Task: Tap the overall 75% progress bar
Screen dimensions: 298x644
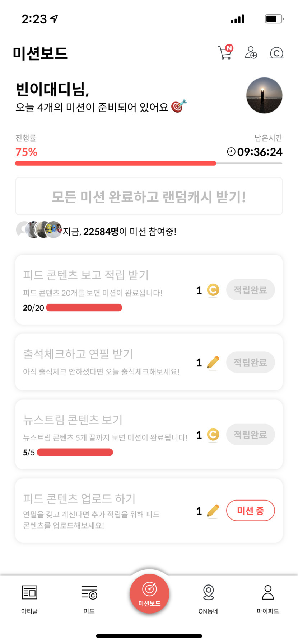Action: click(x=149, y=163)
